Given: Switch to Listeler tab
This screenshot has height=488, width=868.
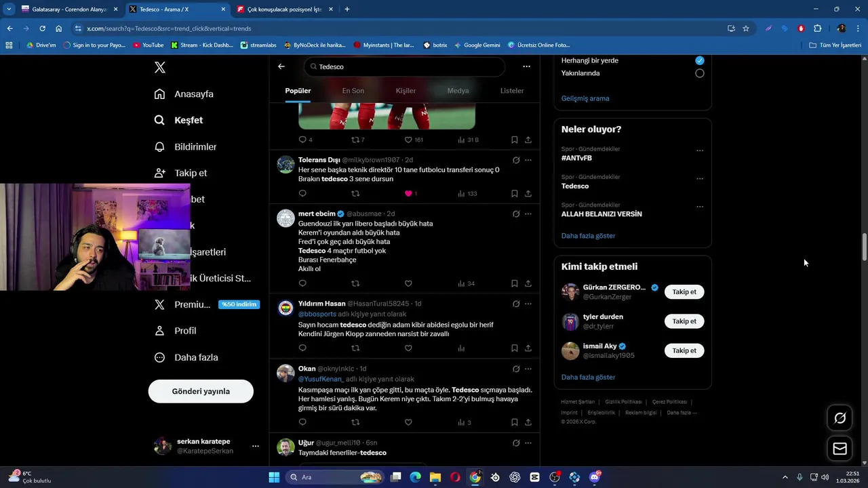Looking at the screenshot, I should coord(512,91).
